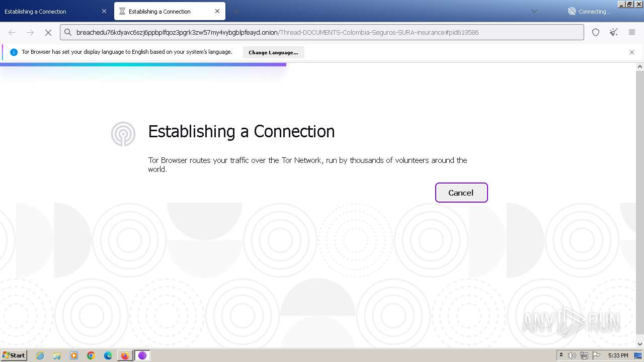Stop loading the page
This screenshot has width=644, height=362.
(x=48, y=32)
